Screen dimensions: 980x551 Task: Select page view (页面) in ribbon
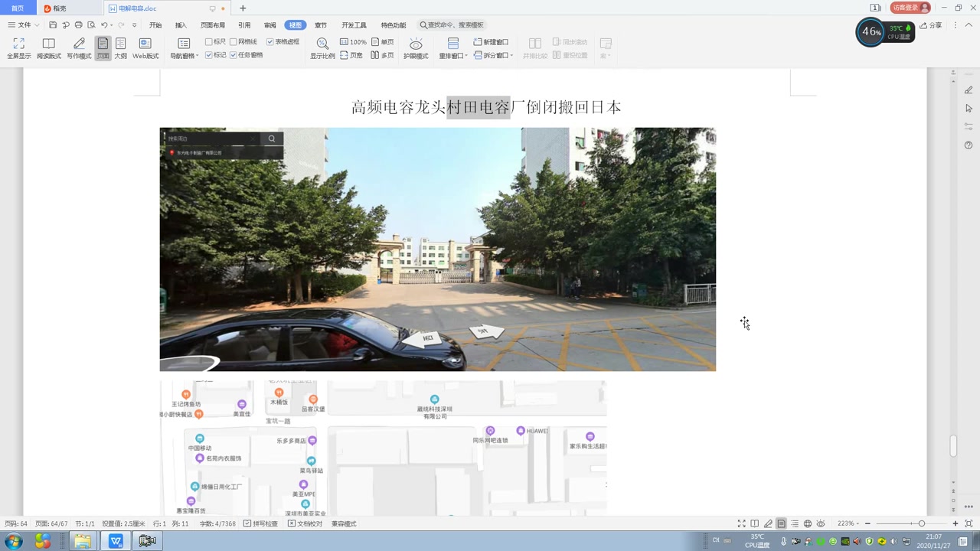tap(103, 48)
